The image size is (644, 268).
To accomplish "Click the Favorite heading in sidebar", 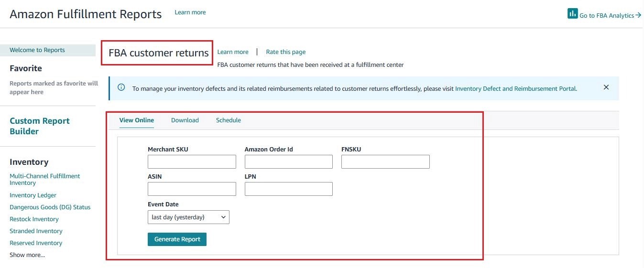I will point(26,68).
